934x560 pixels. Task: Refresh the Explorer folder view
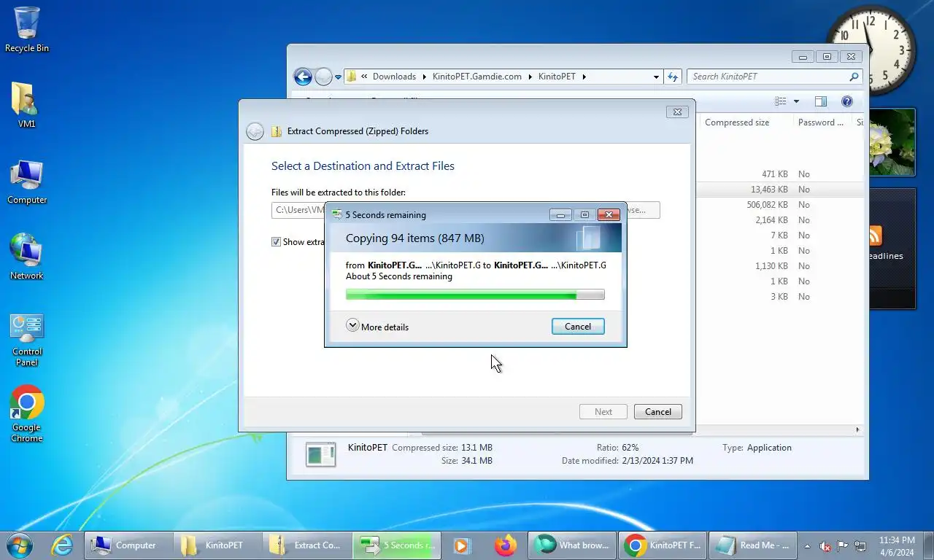pos(673,77)
